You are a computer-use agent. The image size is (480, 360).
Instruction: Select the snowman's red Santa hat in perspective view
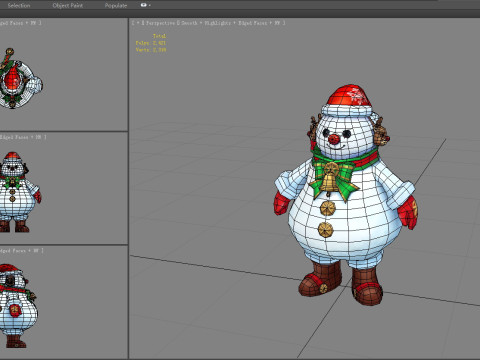pyautogui.click(x=349, y=96)
